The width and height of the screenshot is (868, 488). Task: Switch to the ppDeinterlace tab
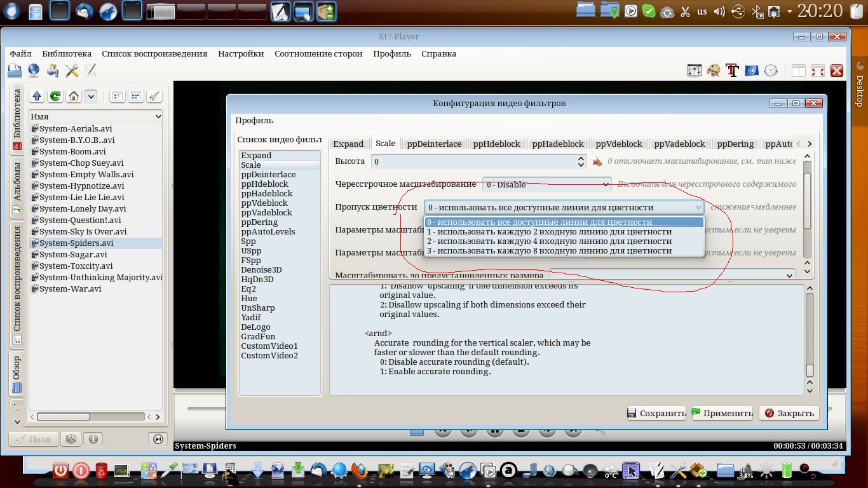(x=435, y=144)
